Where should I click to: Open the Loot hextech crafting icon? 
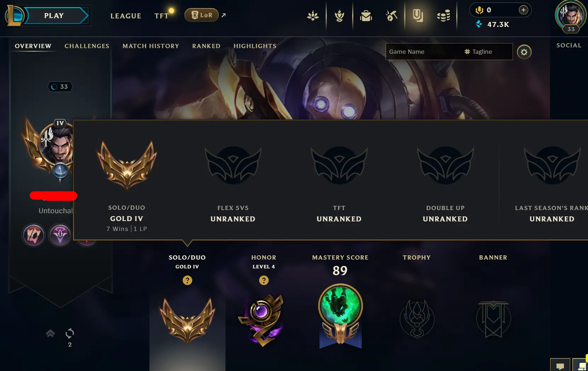point(392,16)
